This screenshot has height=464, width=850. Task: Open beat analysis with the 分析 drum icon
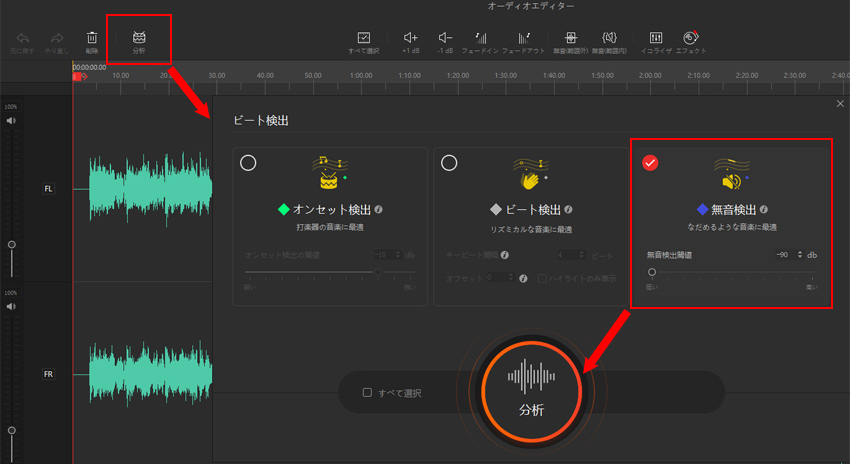pyautogui.click(x=139, y=37)
